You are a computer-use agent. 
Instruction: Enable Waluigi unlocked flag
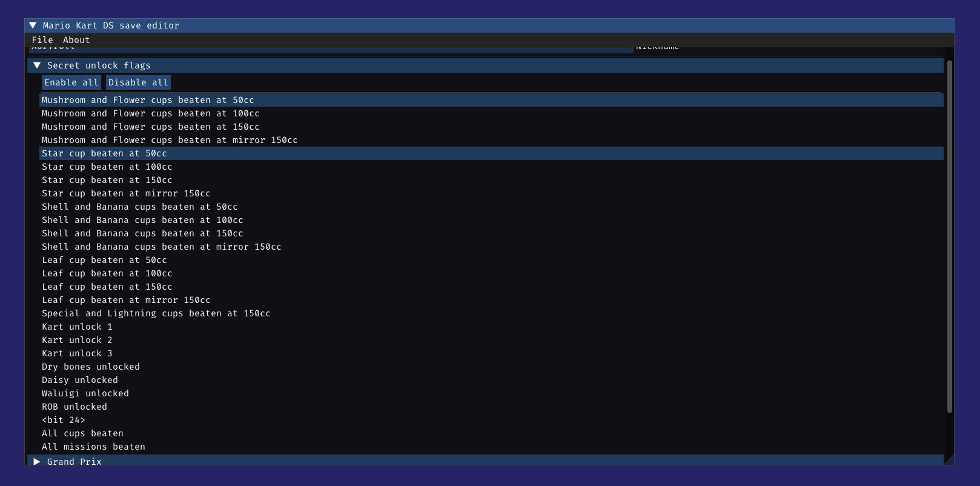point(491,393)
